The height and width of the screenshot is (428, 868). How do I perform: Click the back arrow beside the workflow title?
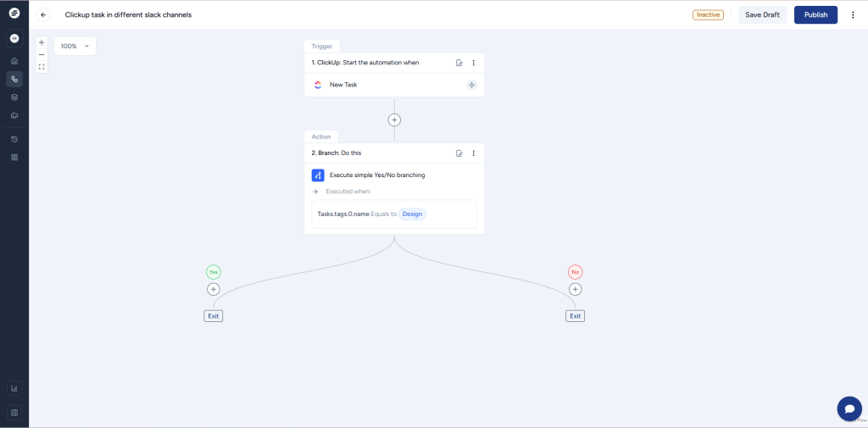tap(43, 14)
